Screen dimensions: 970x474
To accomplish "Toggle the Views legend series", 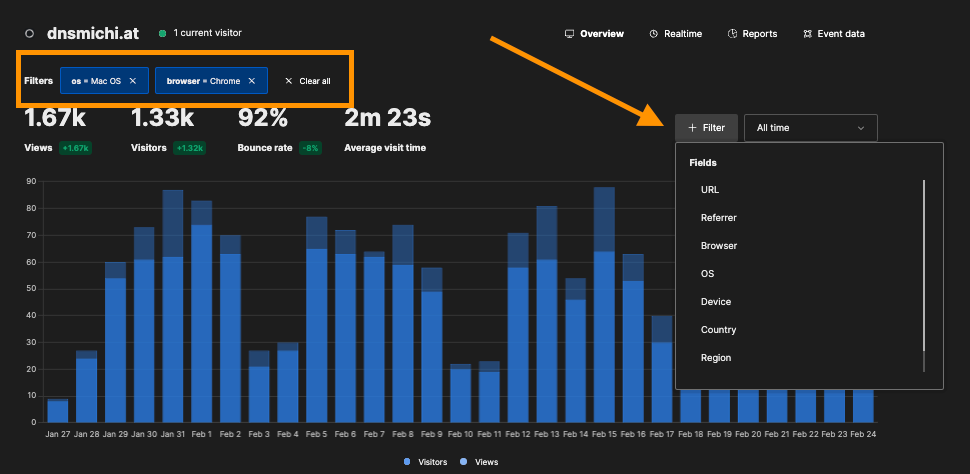I will point(481,462).
